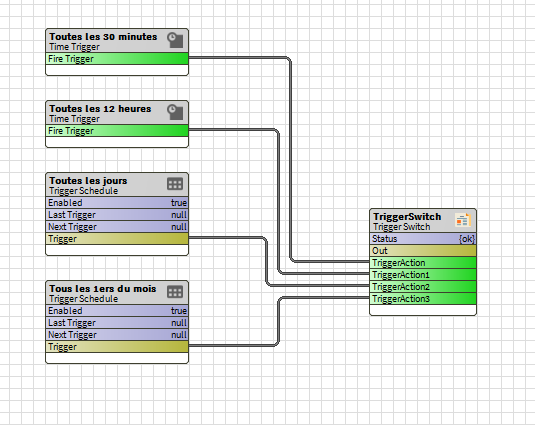The width and height of the screenshot is (535, 425).
Task: Select TriggerAction slot on TriggerSwitch
Action: (423, 263)
